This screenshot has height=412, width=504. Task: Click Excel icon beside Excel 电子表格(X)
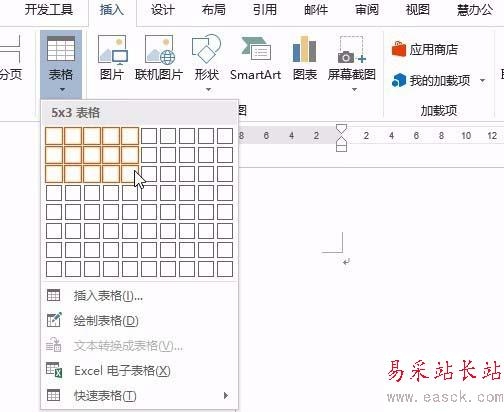tap(54, 370)
